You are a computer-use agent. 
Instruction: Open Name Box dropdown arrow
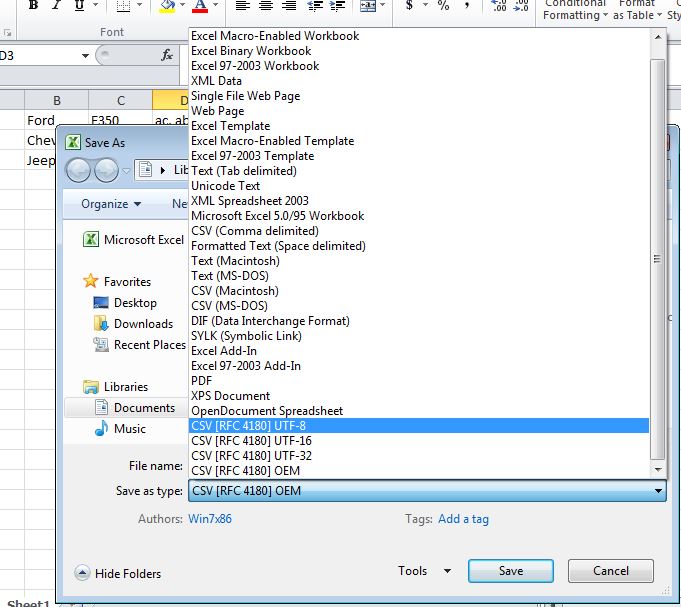tap(85, 56)
